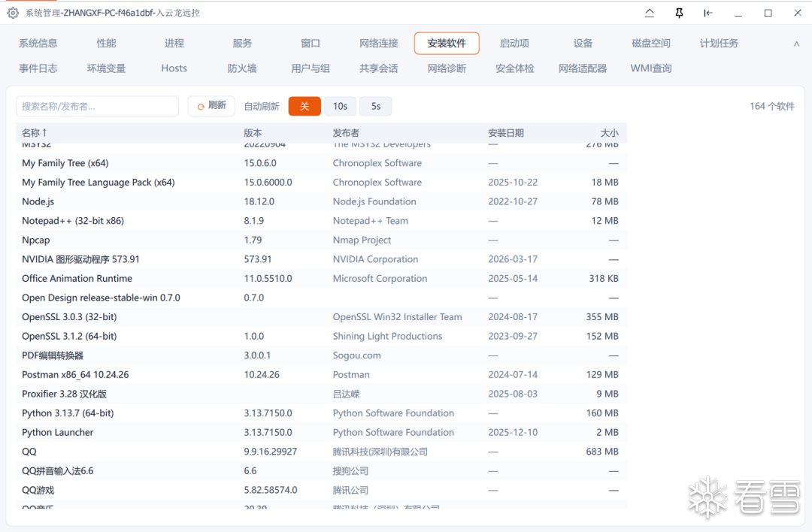Select the QQ row
The width and height of the screenshot is (812, 532).
[321, 452]
